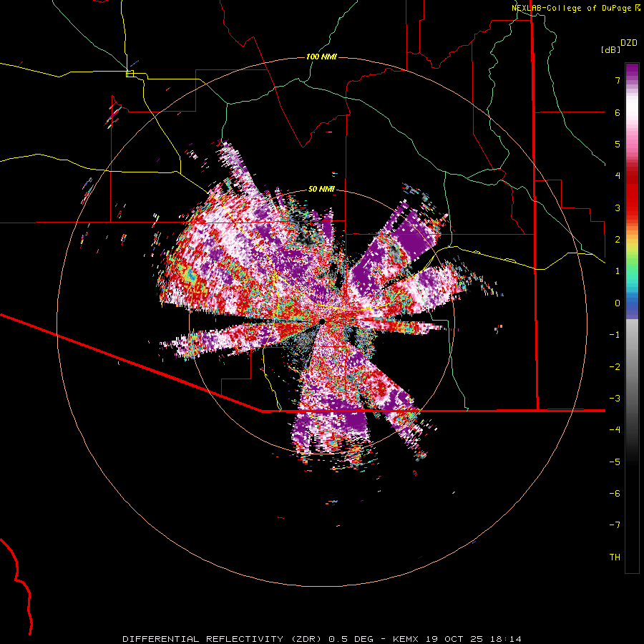
Task: Pick the purple top segment of the color bar
Action: [x=632, y=71]
